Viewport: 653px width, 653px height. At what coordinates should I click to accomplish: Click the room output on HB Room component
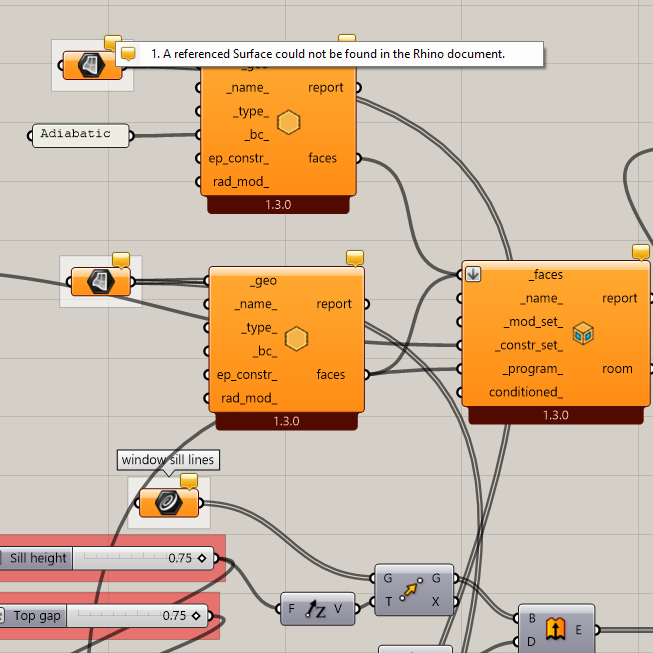(x=617, y=369)
